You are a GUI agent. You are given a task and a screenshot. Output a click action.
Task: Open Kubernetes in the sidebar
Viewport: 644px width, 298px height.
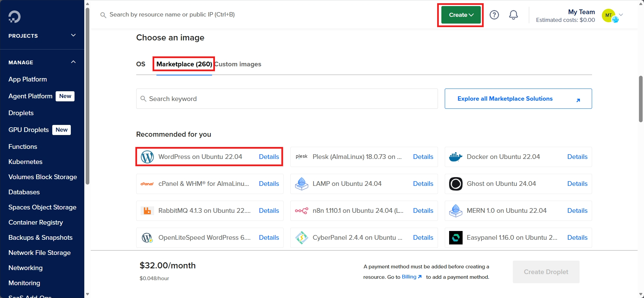pyautogui.click(x=25, y=162)
